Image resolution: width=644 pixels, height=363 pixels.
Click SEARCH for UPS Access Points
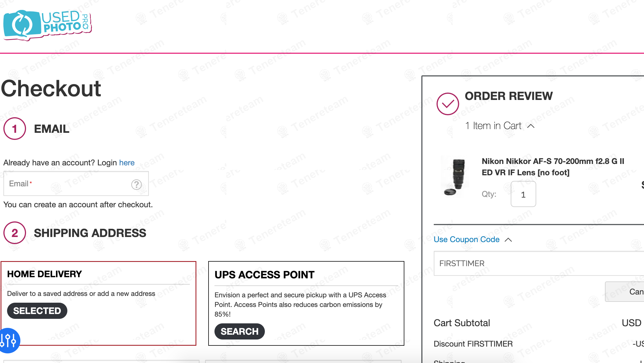point(239,332)
